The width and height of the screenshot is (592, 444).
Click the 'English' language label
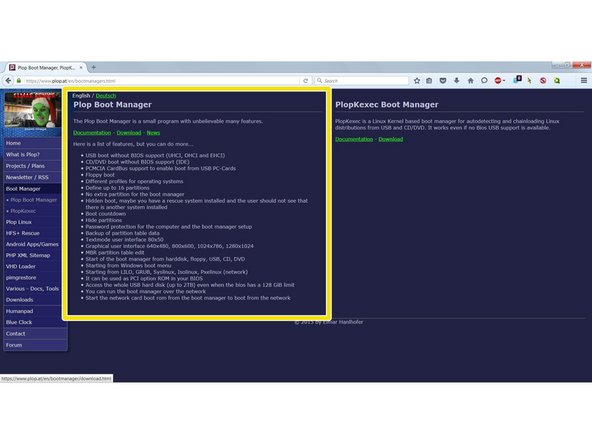[81, 96]
